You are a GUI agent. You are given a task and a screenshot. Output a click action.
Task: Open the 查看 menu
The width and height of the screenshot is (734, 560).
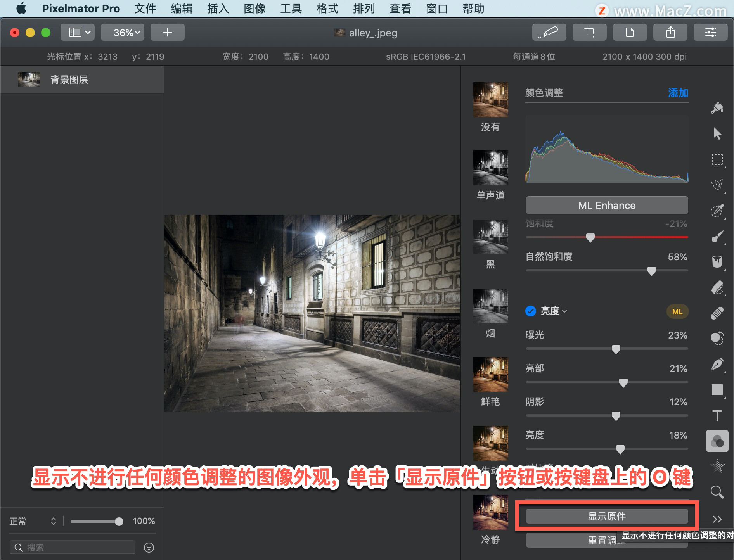(x=400, y=9)
